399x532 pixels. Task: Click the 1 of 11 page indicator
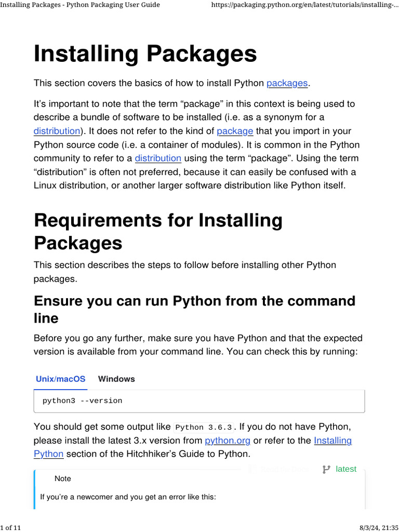pos(11,528)
